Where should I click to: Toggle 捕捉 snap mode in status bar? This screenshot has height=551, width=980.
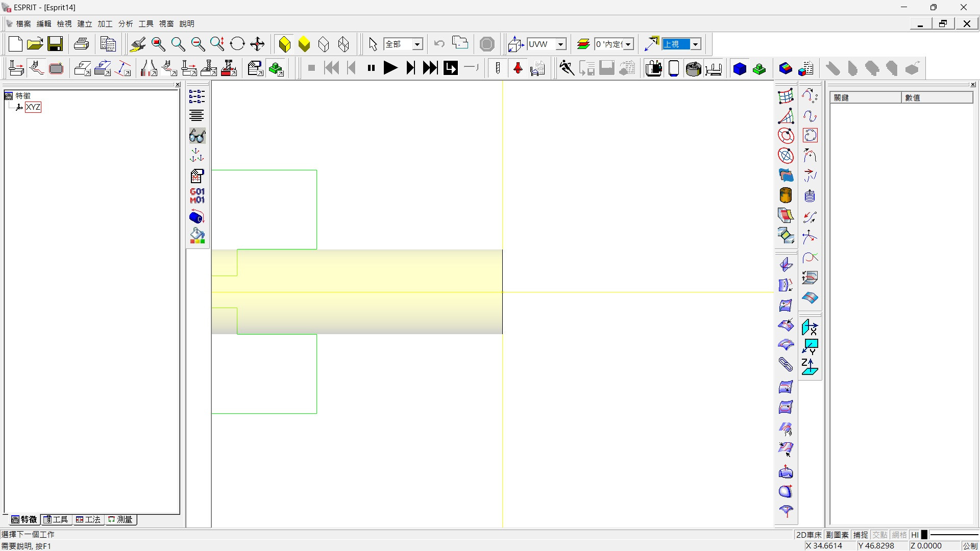861,535
